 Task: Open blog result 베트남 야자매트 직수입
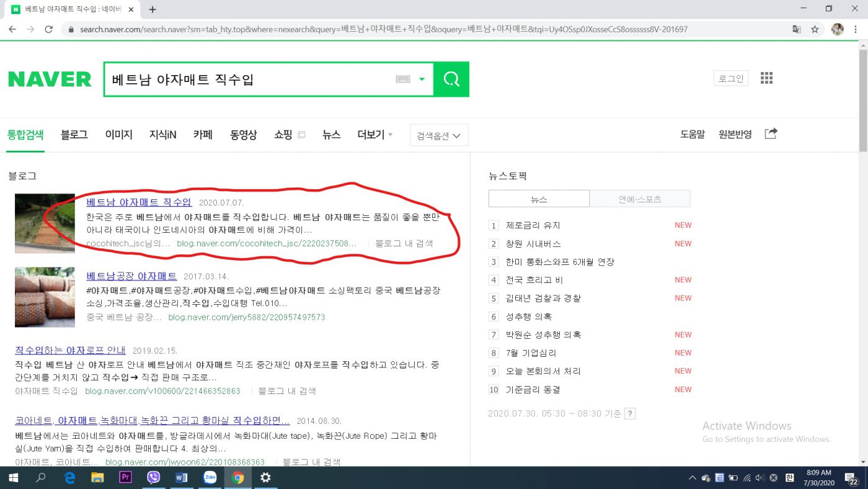(x=139, y=202)
